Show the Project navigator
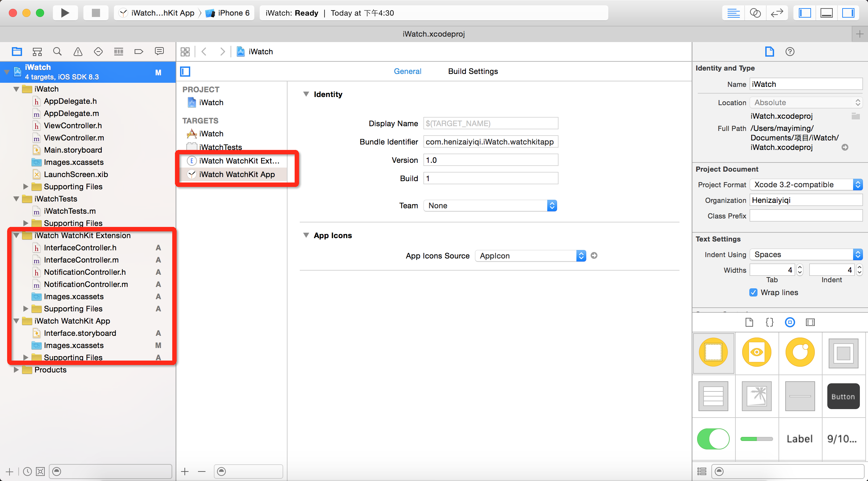868x481 pixels. click(17, 52)
